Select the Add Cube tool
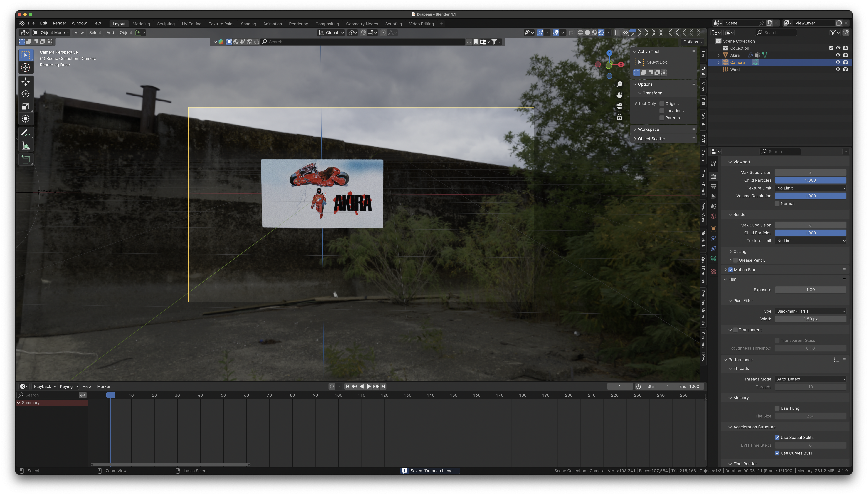The height and width of the screenshot is (495, 868). (x=25, y=159)
